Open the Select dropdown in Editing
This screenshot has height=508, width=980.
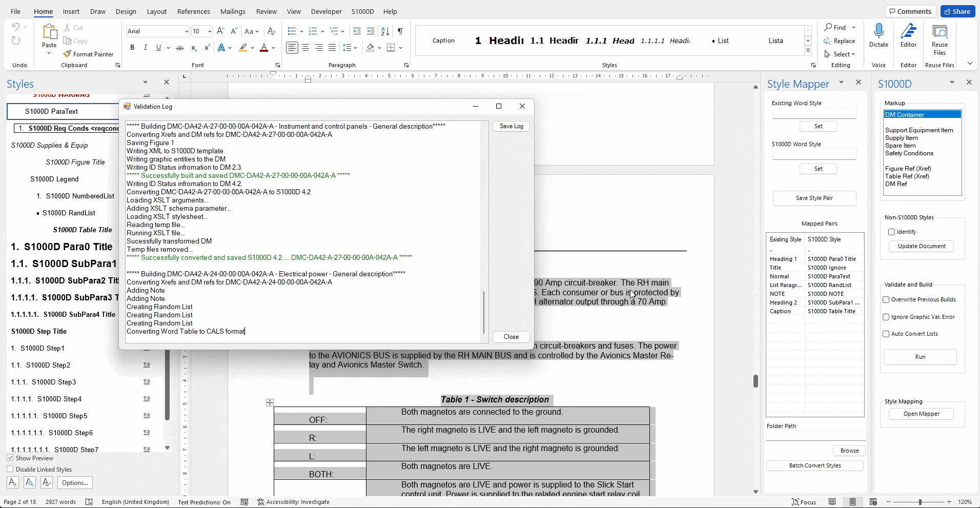840,54
